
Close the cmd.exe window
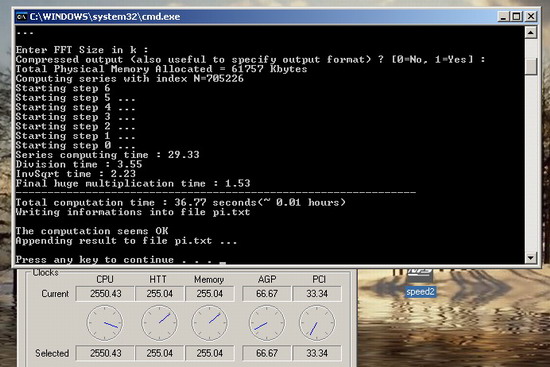point(531,16)
